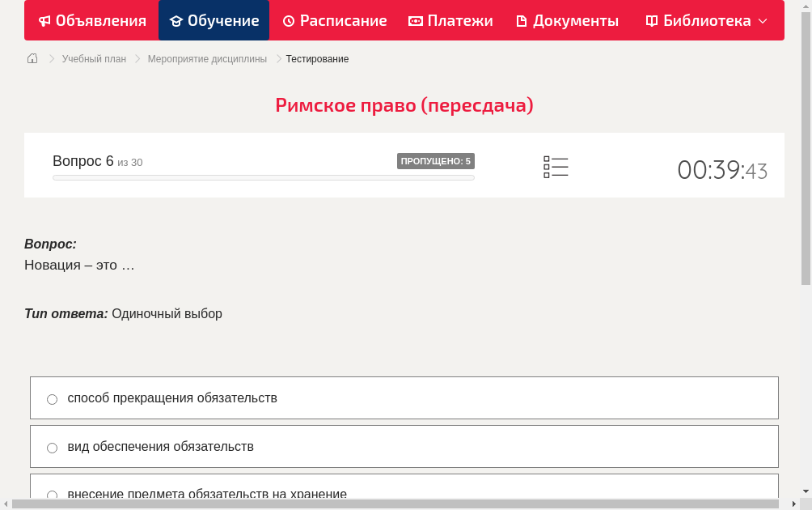Click the book icon on Библиотека
Screen dimensions: 812x510
651,20
